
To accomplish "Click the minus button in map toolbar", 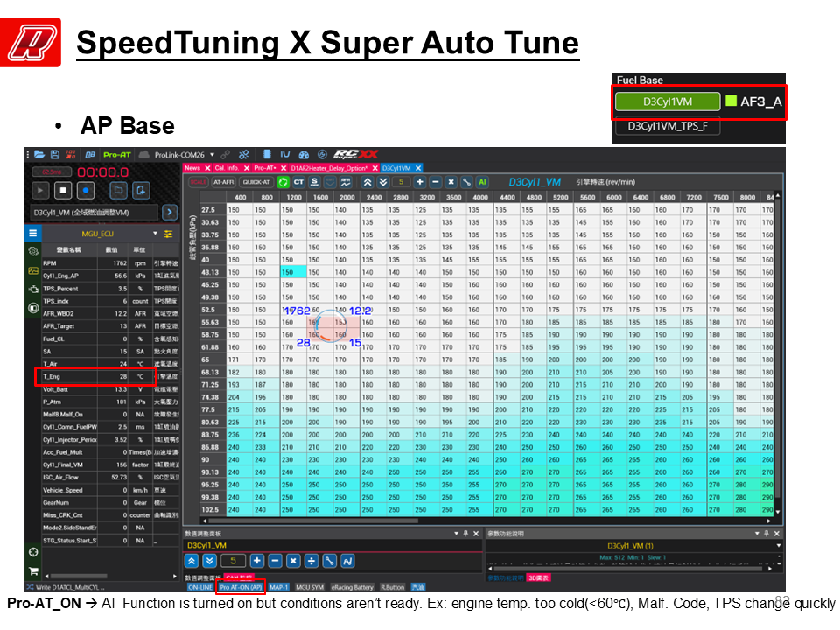I will (435, 182).
